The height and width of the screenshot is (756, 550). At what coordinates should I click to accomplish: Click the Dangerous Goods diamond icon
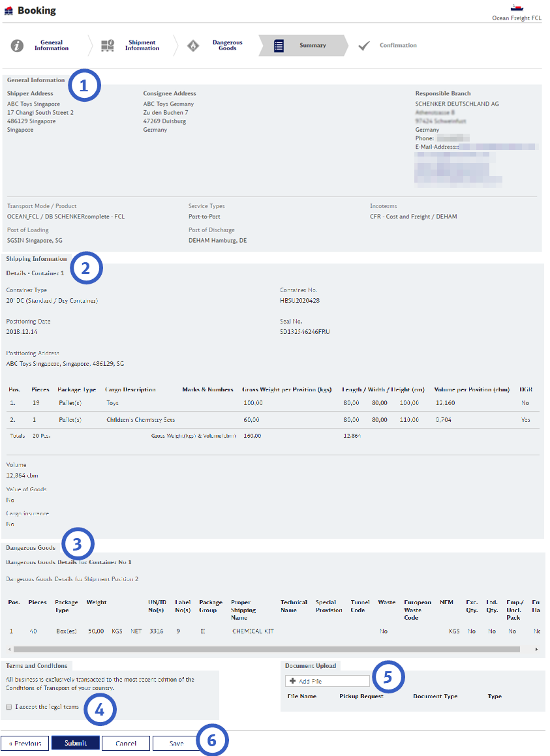click(193, 46)
